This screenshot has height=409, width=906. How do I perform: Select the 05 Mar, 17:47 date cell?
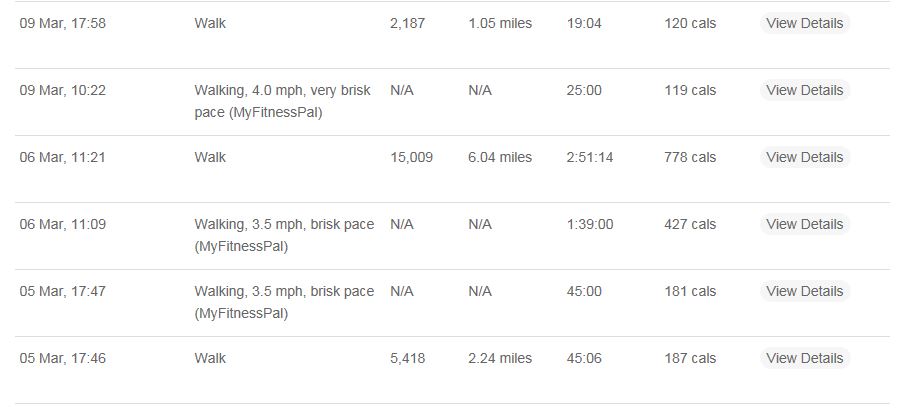(x=62, y=292)
